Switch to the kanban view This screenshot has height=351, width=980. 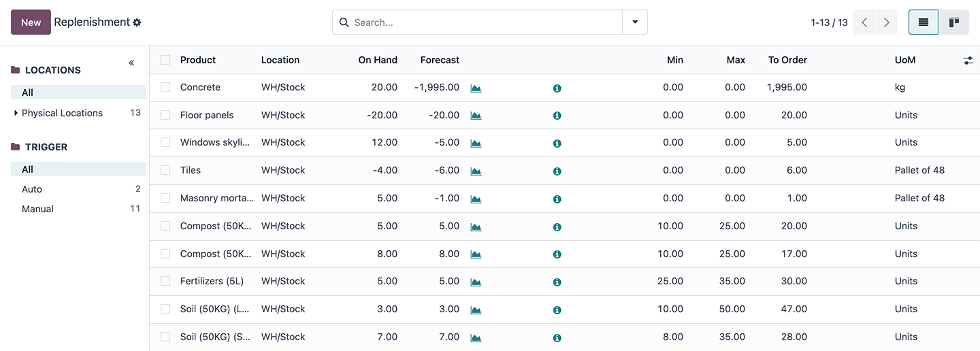point(954,22)
